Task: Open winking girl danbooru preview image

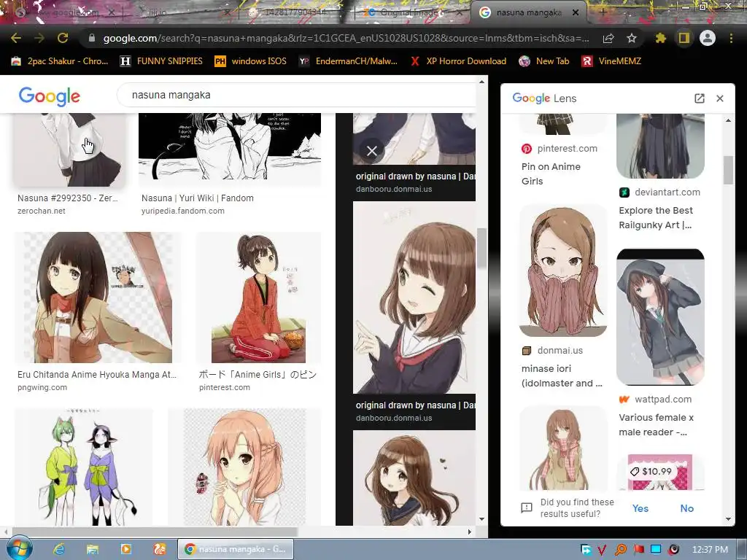Action: point(414,297)
